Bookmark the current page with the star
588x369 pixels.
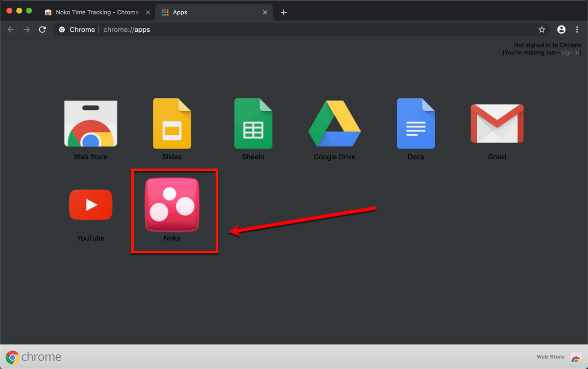542,29
